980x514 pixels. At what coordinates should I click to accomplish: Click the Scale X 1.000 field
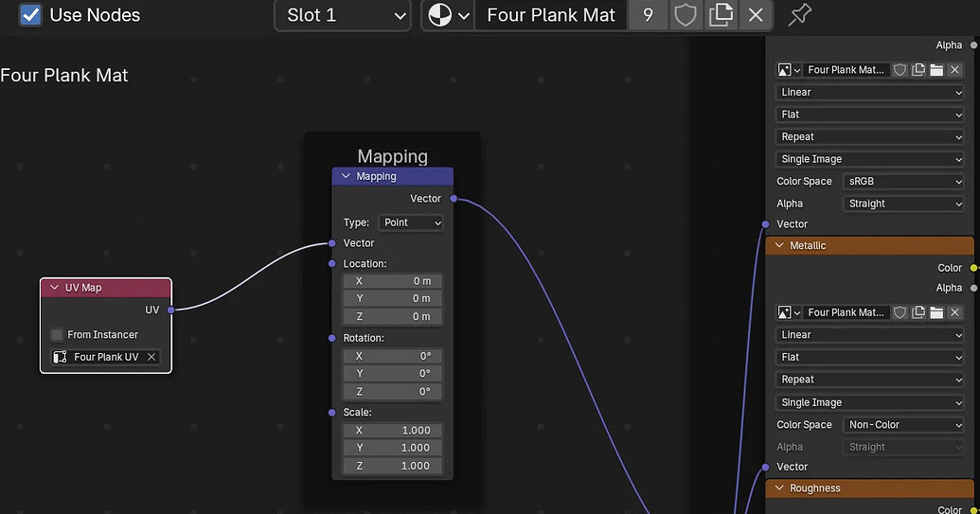pos(393,431)
